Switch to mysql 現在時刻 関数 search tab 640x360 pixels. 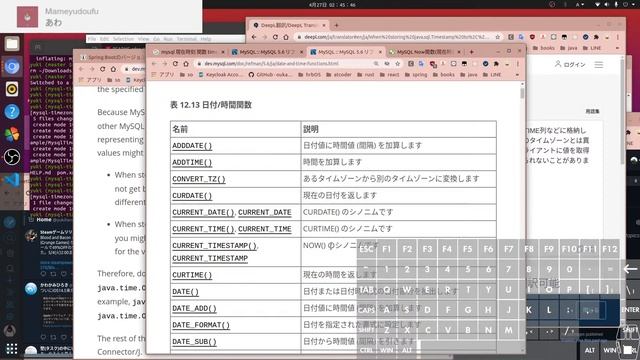(188, 52)
